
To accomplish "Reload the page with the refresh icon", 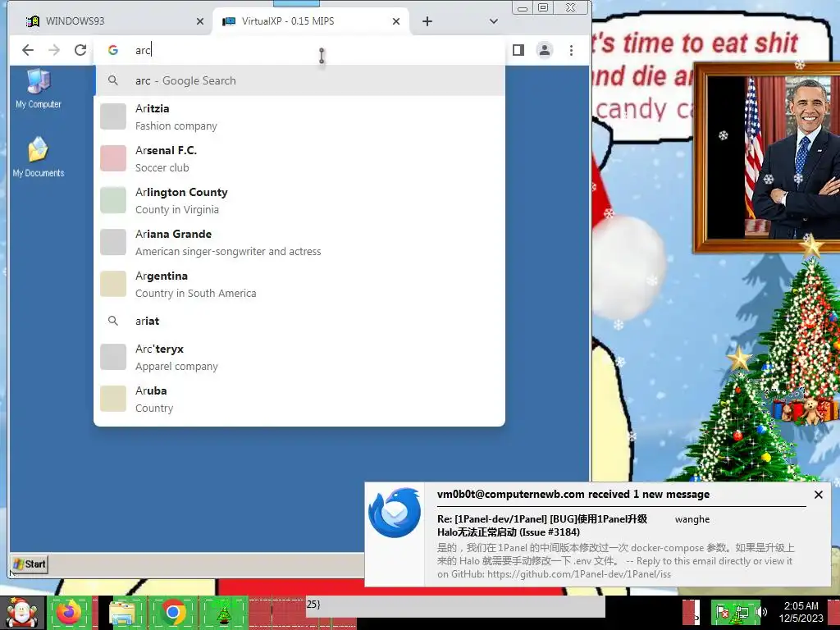I will tap(80, 50).
